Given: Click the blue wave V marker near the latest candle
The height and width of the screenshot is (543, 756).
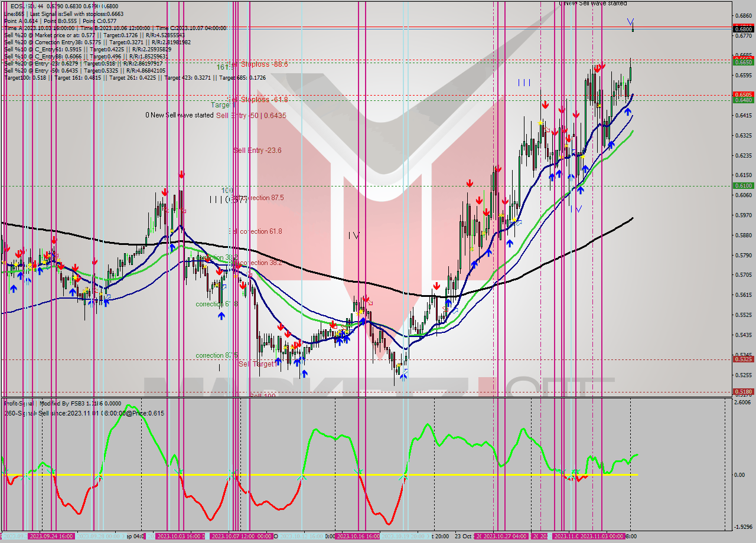Looking at the screenshot, I should pos(631,22).
